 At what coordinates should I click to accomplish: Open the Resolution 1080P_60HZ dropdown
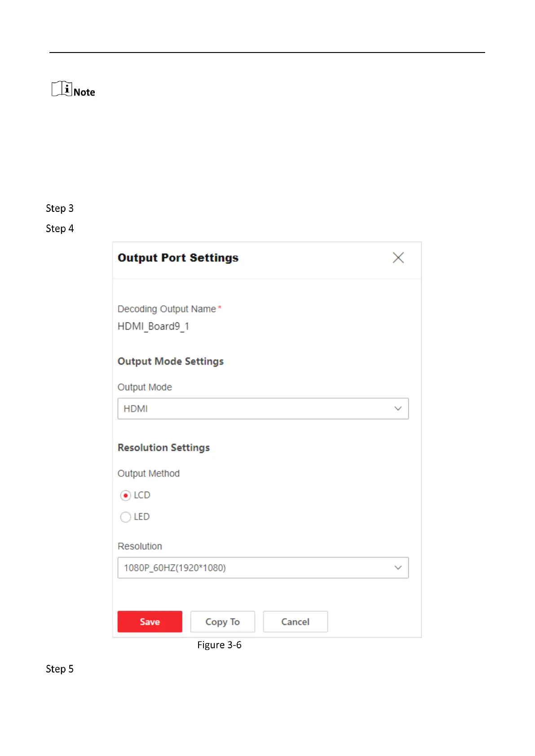263,568
